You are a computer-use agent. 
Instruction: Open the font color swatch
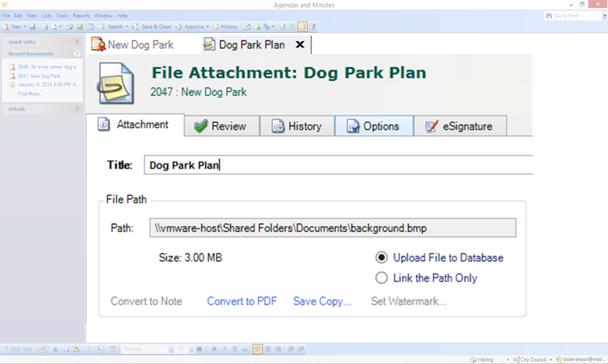coord(199,349)
